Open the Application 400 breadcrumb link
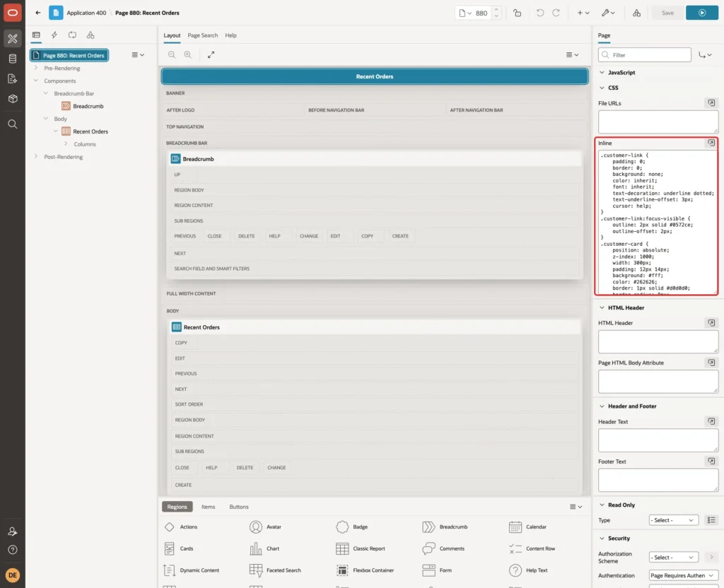This screenshot has height=588, width=724. click(86, 13)
